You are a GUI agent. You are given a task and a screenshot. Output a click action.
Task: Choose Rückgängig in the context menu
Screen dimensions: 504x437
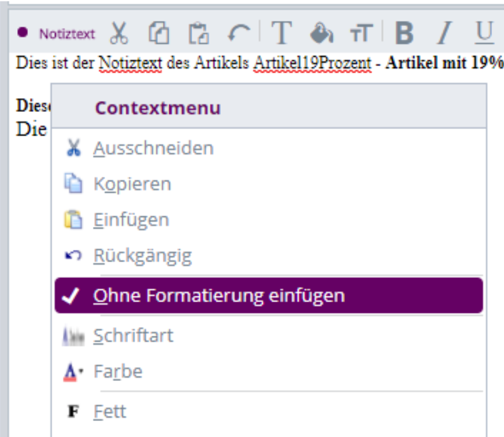[142, 256]
